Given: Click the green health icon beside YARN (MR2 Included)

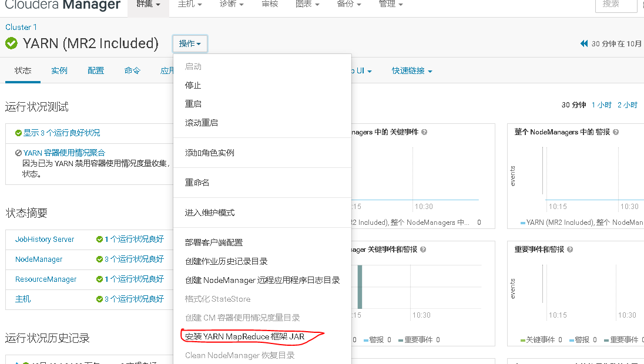Looking at the screenshot, I should (x=12, y=43).
